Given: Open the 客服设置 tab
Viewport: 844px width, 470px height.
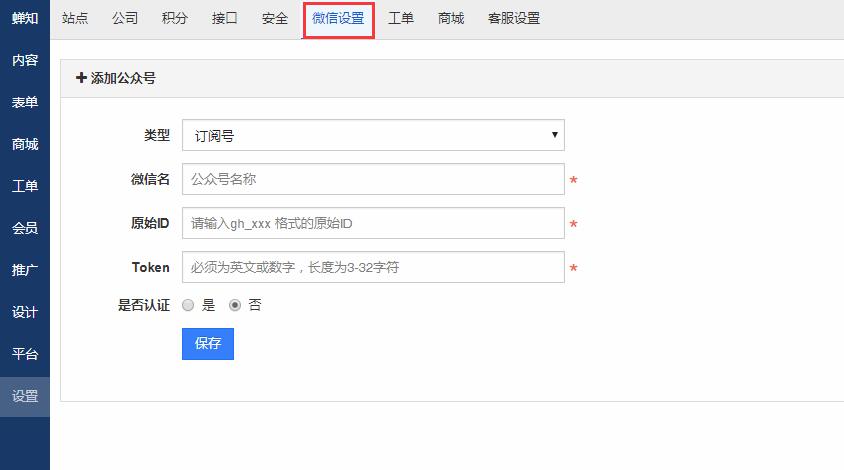Looking at the screenshot, I should (514, 18).
